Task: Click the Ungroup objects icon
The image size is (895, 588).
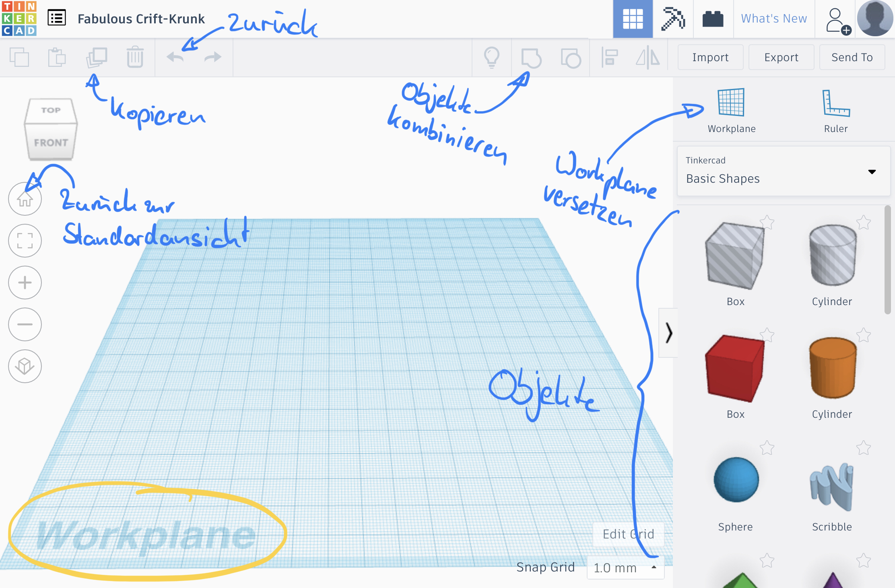Action: [x=570, y=58]
